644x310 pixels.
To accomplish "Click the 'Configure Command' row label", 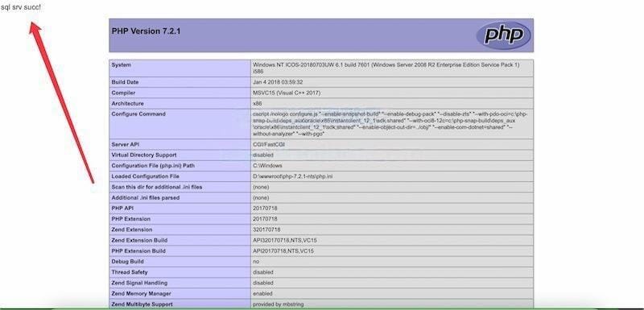I will (138, 114).
